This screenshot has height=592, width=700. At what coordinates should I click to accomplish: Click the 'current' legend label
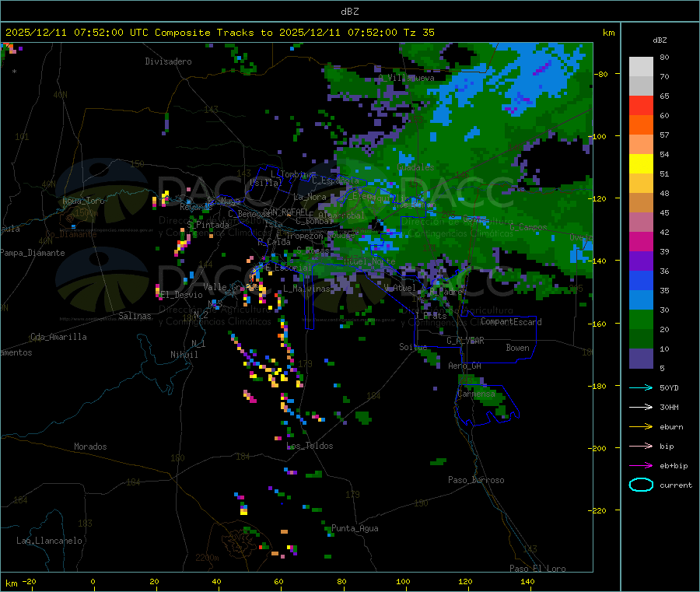click(675, 485)
